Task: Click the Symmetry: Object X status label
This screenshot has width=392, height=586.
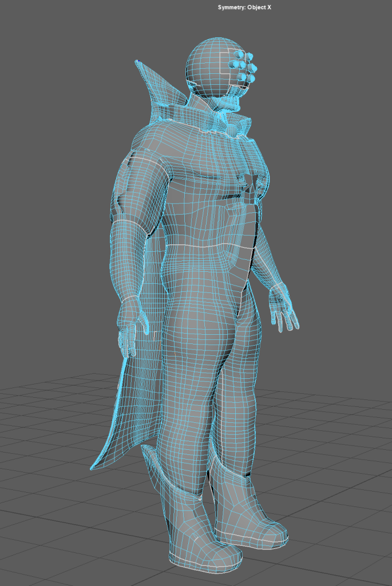Action: click(244, 7)
